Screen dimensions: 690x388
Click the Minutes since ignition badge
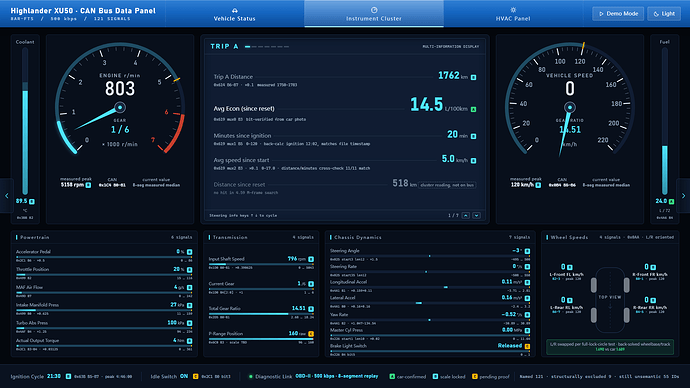tap(473, 136)
